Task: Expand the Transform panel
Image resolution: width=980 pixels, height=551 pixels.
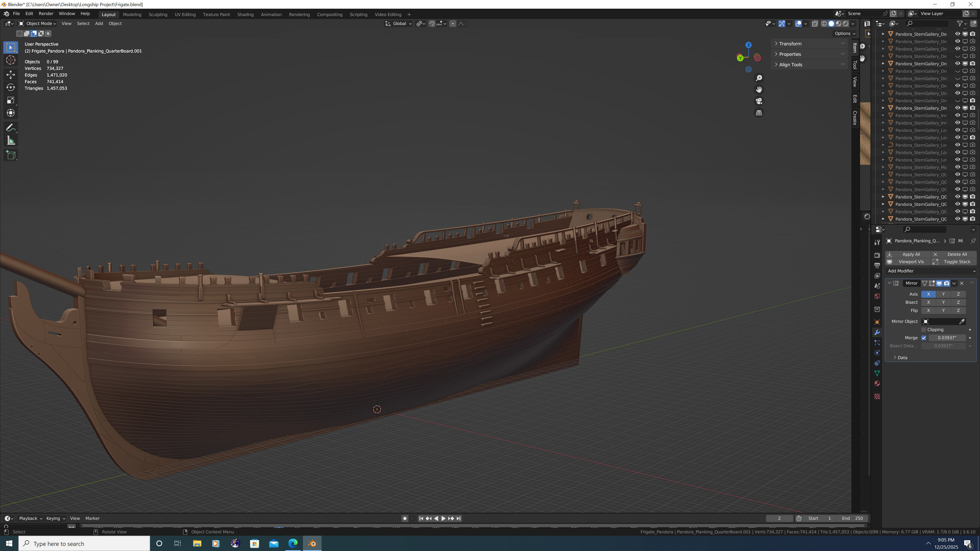Action: coord(790,44)
